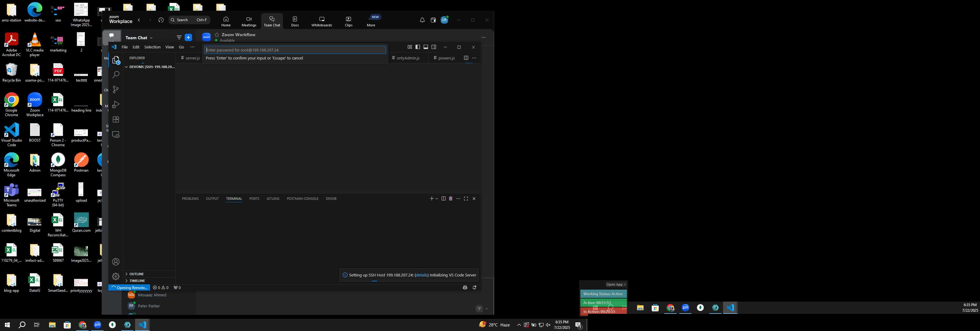The height and width of the screenshot is (331, 980).
Task: Open the onlyAdmin.js editor tab
Action: pos(408,58)
